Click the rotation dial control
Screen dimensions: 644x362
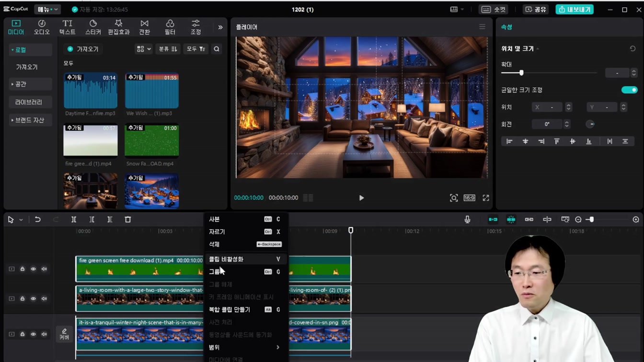tap(590, 124)
